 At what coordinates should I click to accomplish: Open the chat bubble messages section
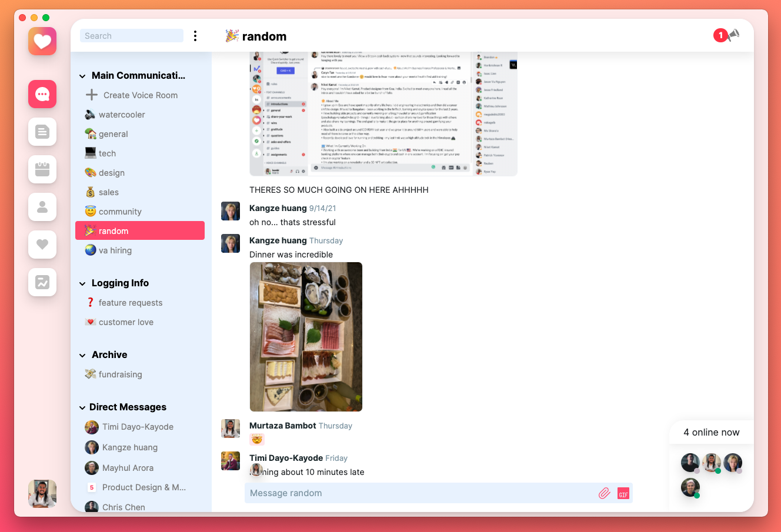tap(42, 94)
